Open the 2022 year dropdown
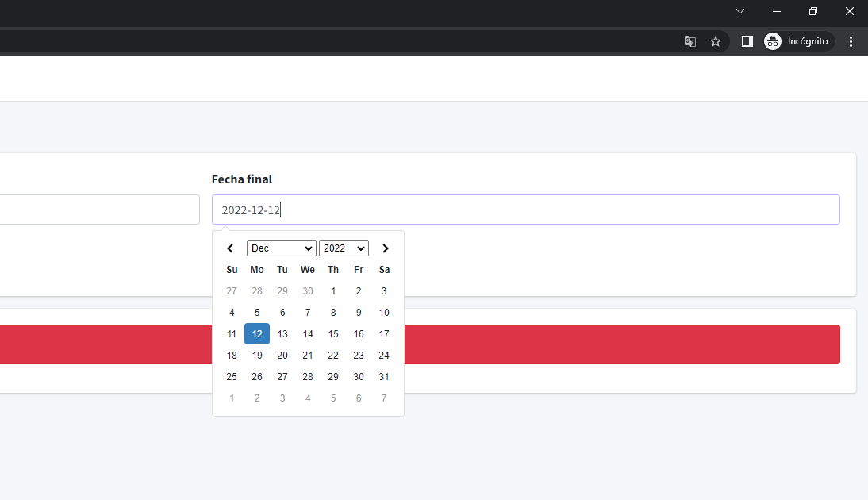This screenshot has width=868, height=500. 344,248
